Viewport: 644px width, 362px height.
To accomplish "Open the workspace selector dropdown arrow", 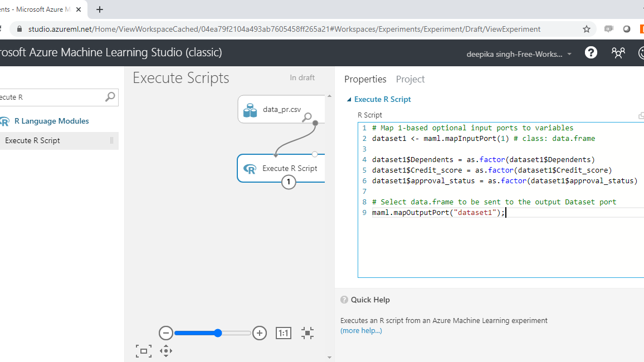I will 569,54.
